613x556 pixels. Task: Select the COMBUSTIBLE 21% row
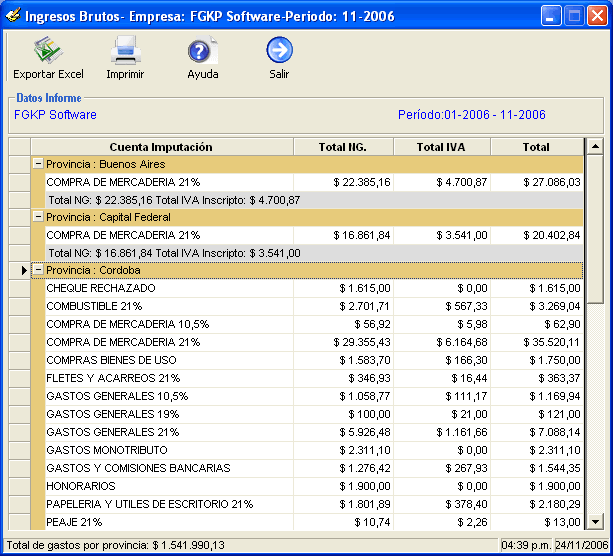point(314,306)
